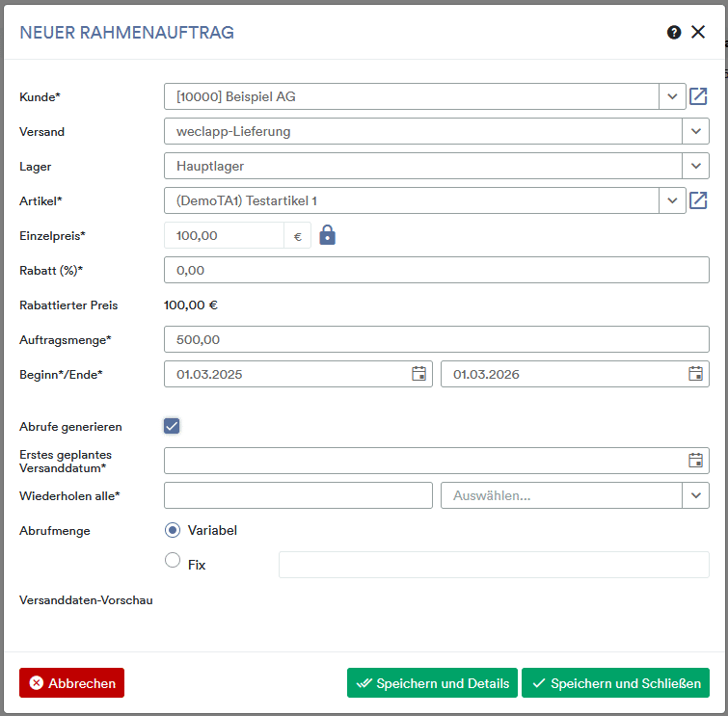Focus the Auftragsmenge field with 500,00
The width and height of the screenshot is (728, 716).
[x=437, y=339]
